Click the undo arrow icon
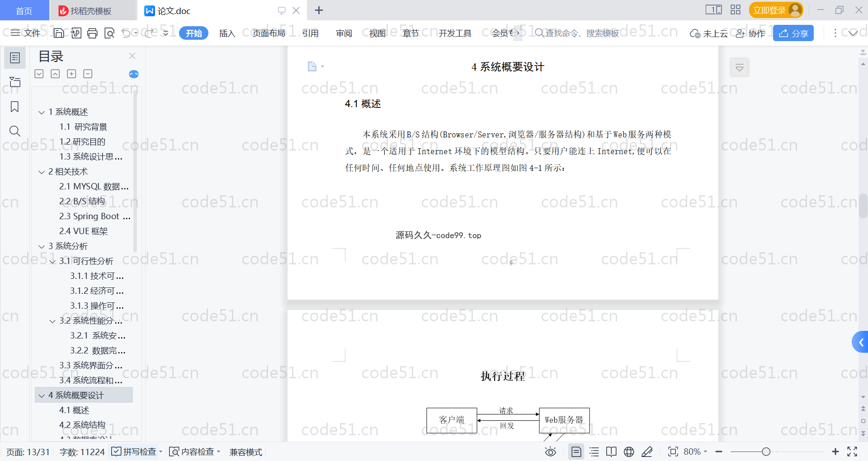 [126, 33]
